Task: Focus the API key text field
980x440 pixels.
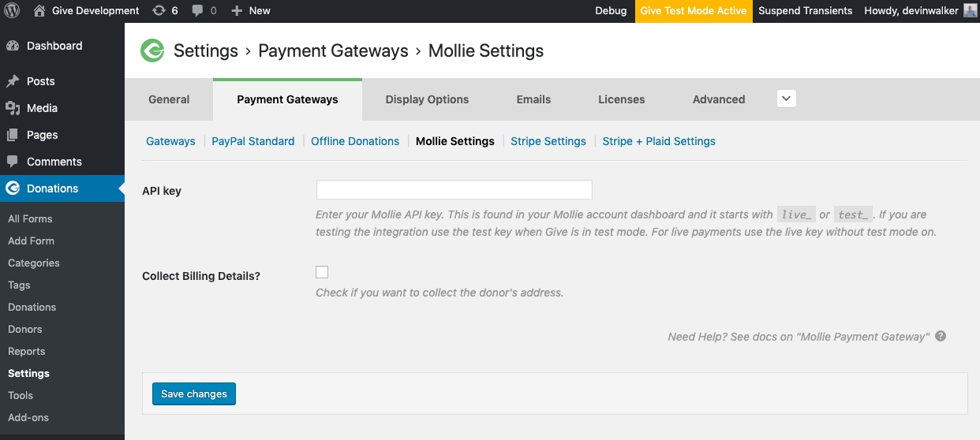Action: tap(454, 190)
